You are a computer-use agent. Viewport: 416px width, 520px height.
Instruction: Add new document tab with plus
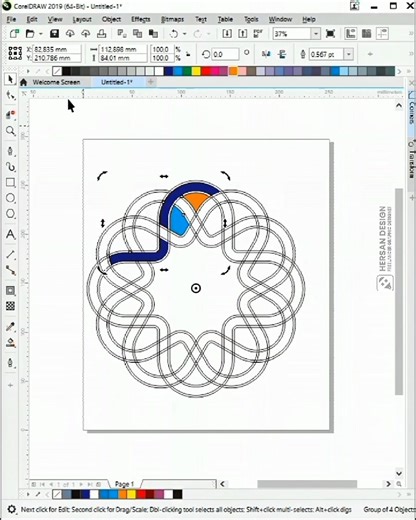[x=151, y=82]
